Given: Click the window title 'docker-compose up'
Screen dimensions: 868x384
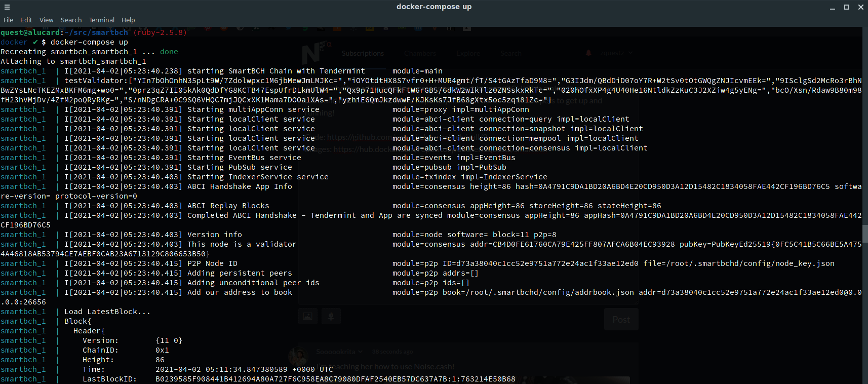Looking at the screenshot, I should coord(434,7).
